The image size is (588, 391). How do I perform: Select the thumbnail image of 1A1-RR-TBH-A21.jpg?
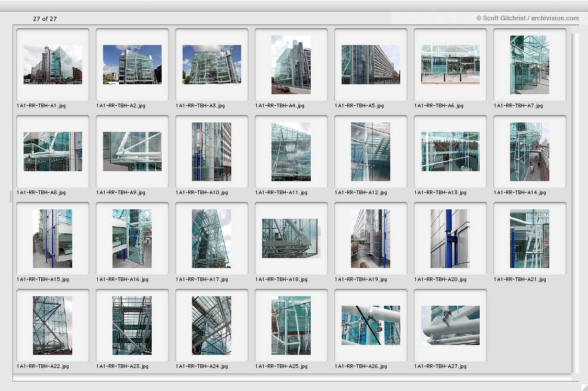tap(529, 239)
